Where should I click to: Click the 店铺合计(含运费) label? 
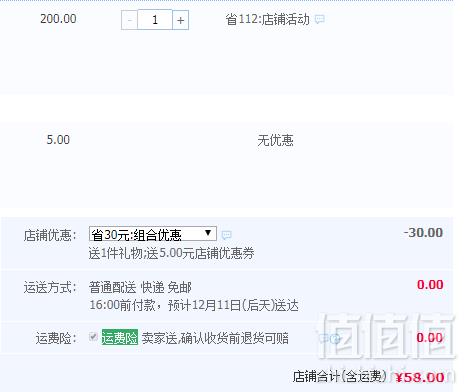(340, 377)
